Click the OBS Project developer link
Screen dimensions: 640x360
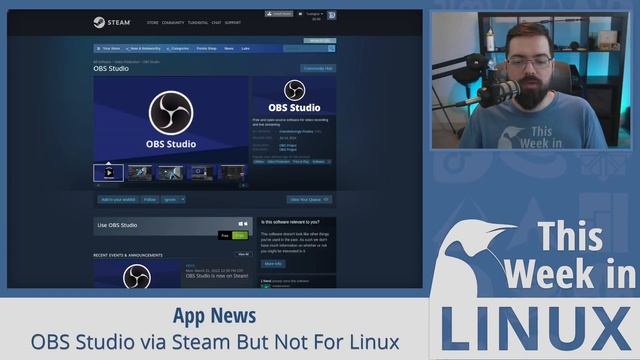click(x=288, y=145)
